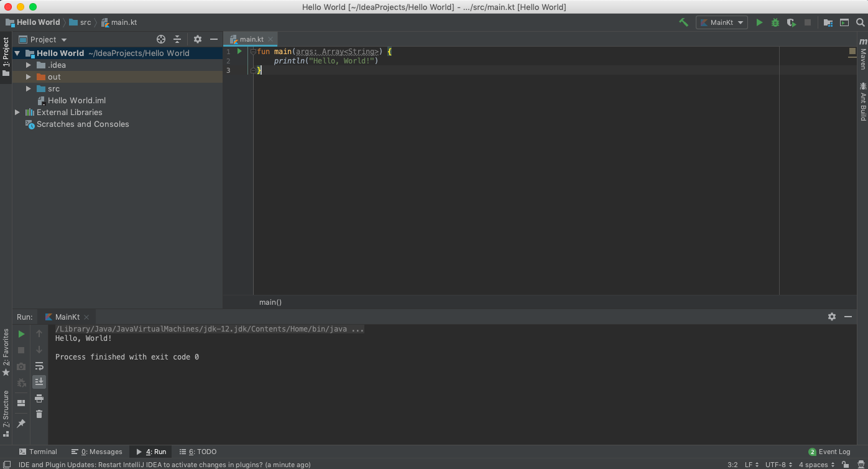Viewport: 868px width, 469px height.
Task: Click the gutter run arrow beside main
Action: tap(239, 52)
